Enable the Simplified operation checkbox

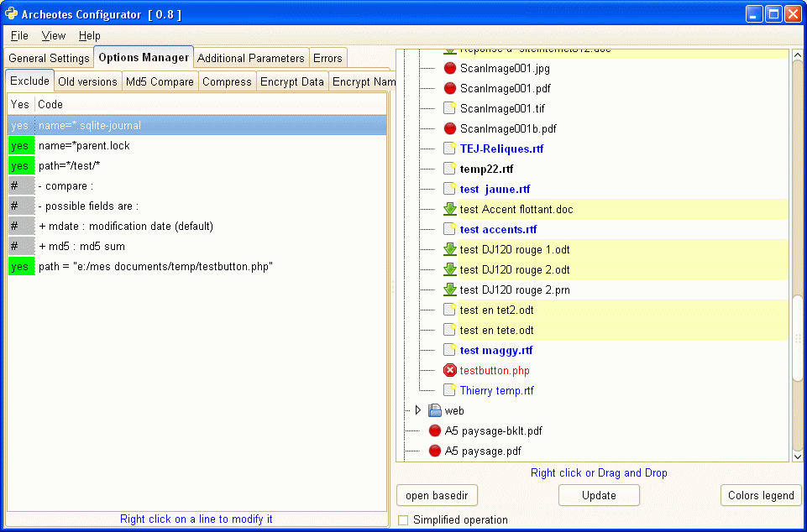403,520
